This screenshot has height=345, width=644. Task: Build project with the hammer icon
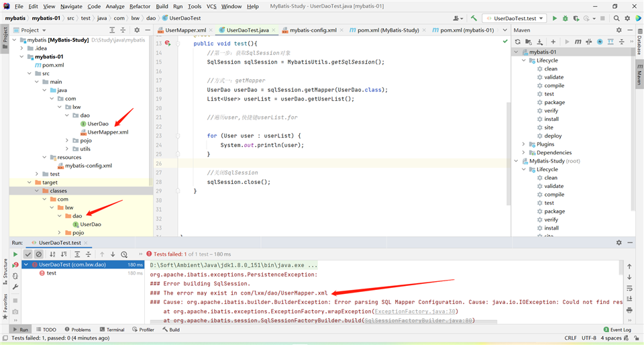(x=474, y=18)
